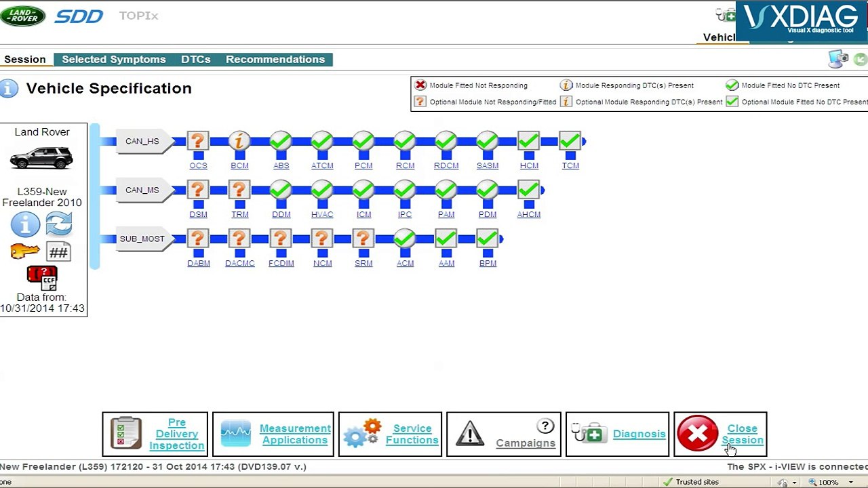Open the SRM module question mark icon
Image resolution: width=868 pixels, height=488 pixels.
coord(363,239)
